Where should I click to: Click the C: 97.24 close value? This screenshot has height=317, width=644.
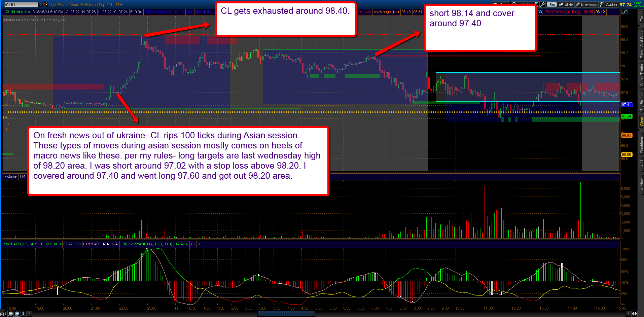121,12
